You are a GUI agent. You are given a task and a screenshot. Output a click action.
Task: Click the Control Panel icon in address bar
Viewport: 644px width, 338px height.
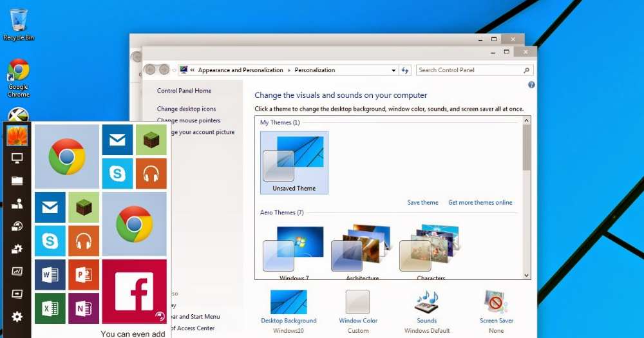pos(184,70)
